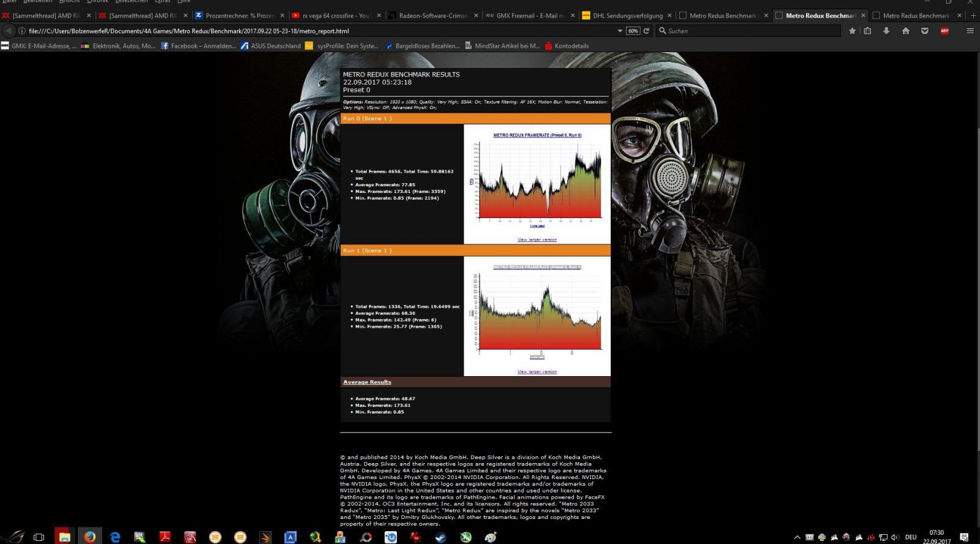Screen dimensions: 980x544
Task: Select 'Average Framerate: 77.85' text
Action: coord(385,184)
